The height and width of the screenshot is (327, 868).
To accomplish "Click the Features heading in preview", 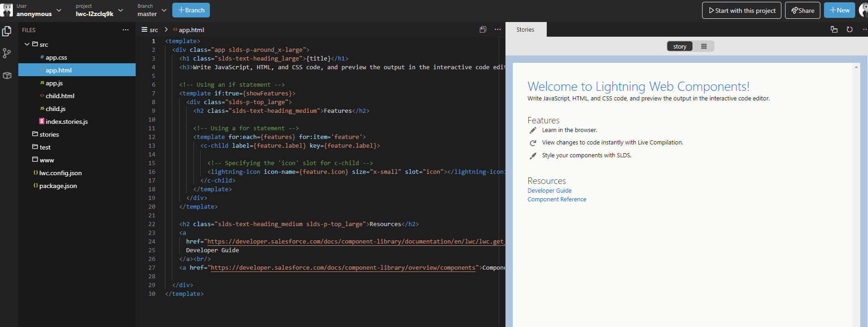I will click(x=544, y=120).
